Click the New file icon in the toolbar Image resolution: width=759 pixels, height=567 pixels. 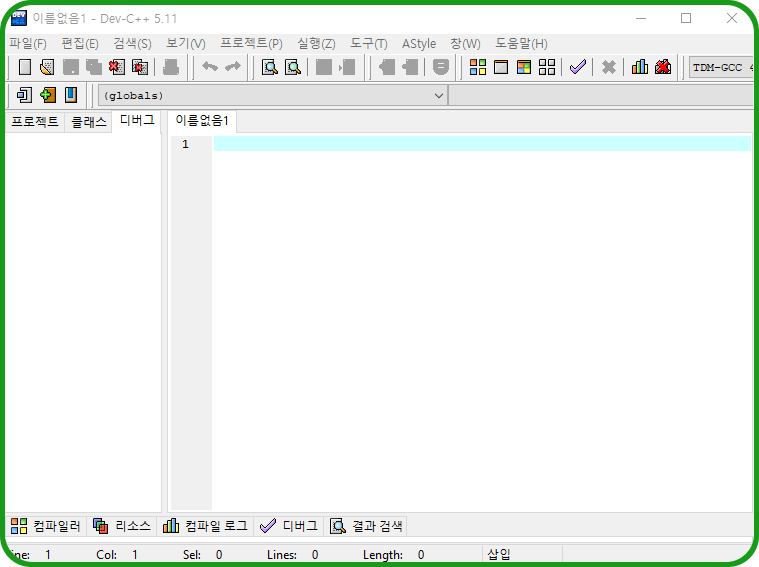coord(25,67)
